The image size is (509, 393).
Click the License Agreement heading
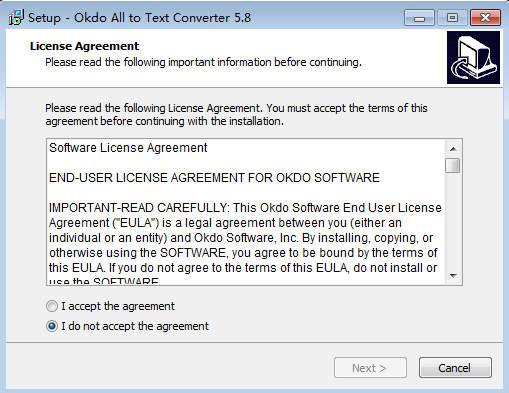coord(84,46)
